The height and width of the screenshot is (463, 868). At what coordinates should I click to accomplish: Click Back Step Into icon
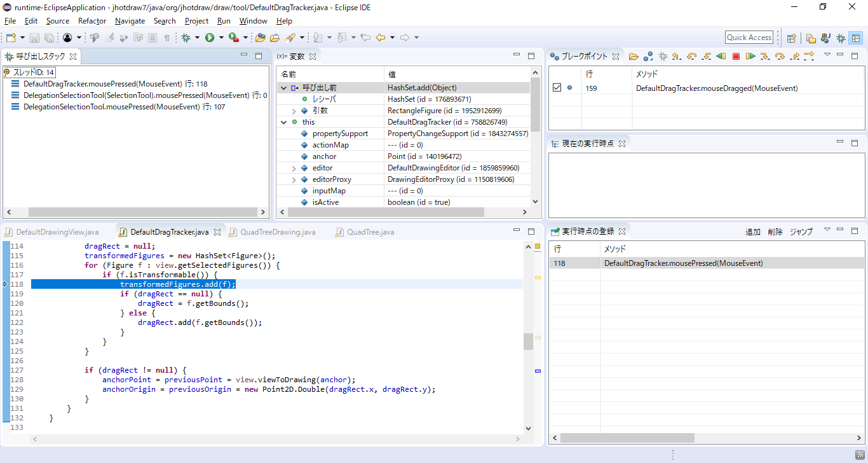706,56
